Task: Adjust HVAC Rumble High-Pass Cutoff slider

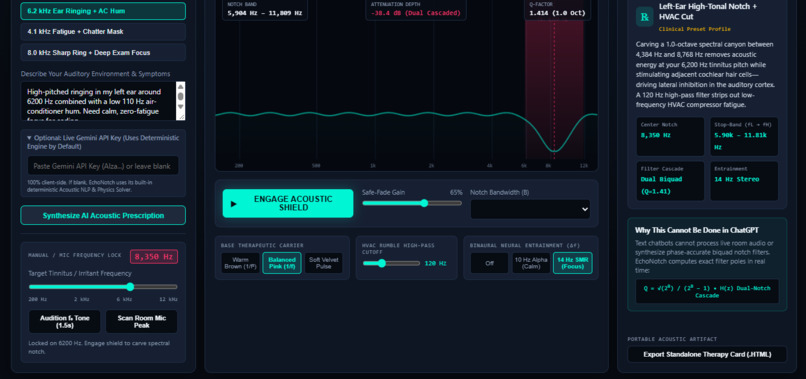Action: 391,263
